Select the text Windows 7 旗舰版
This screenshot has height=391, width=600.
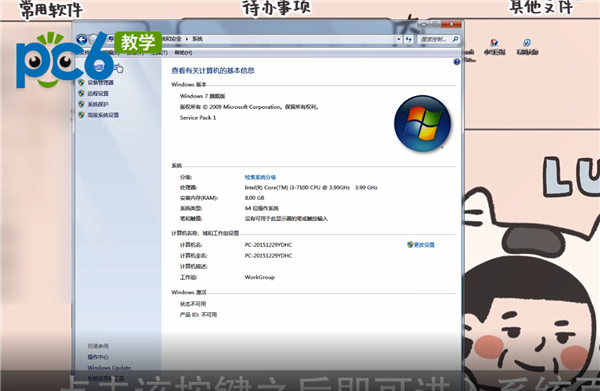click(202, 96)
